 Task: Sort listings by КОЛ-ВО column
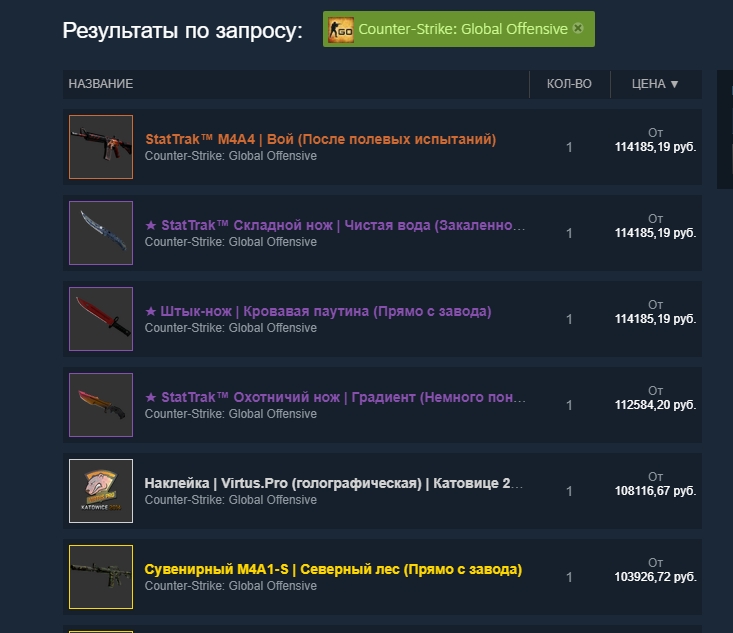coord(569,84)
